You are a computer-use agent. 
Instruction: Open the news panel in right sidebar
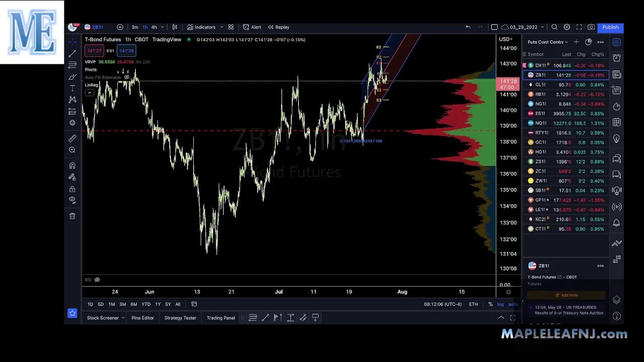click(x=617, y=74)
